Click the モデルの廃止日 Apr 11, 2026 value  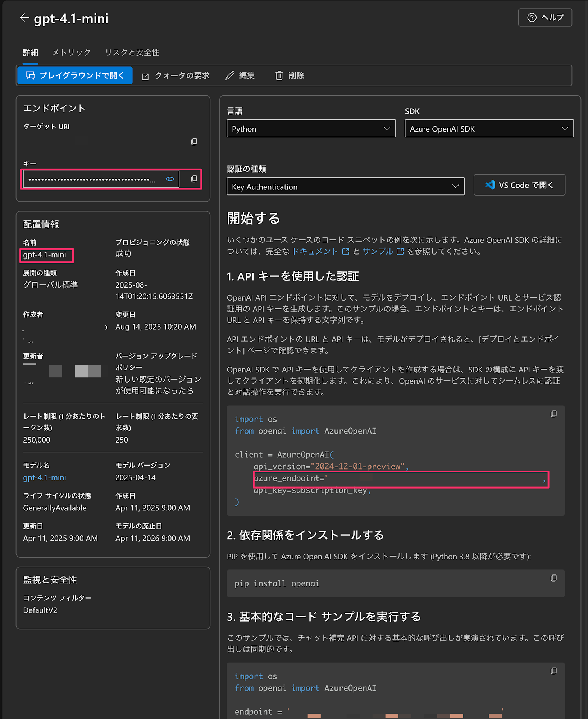click(x=152, y=538)
